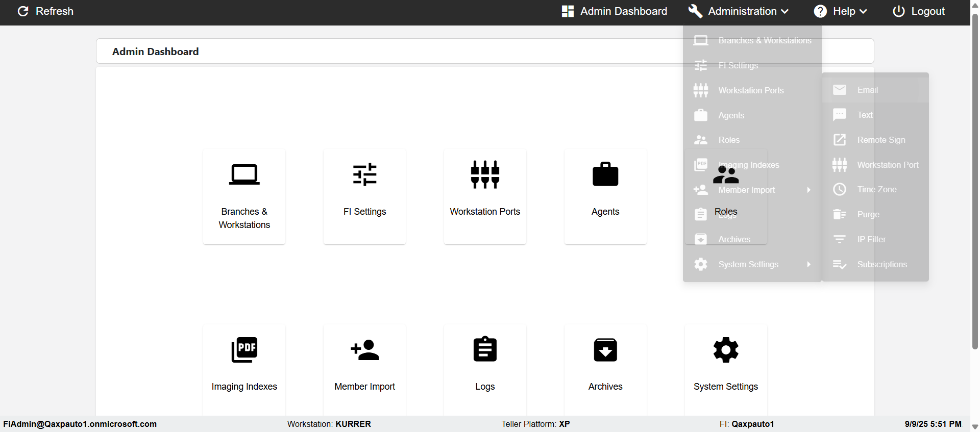Click the IP Filter funnel icon
This screenshot has width=980, height=432.
point(840,239)
